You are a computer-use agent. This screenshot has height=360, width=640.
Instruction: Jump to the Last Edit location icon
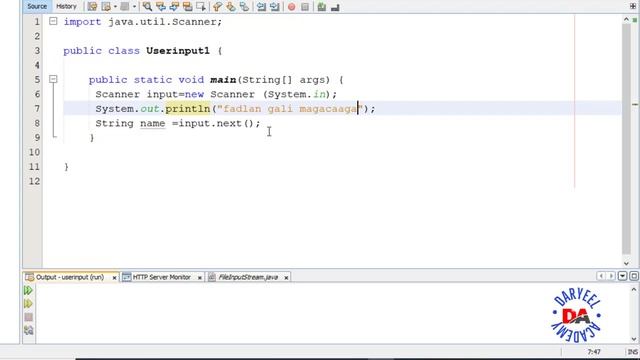pos(93,7)
